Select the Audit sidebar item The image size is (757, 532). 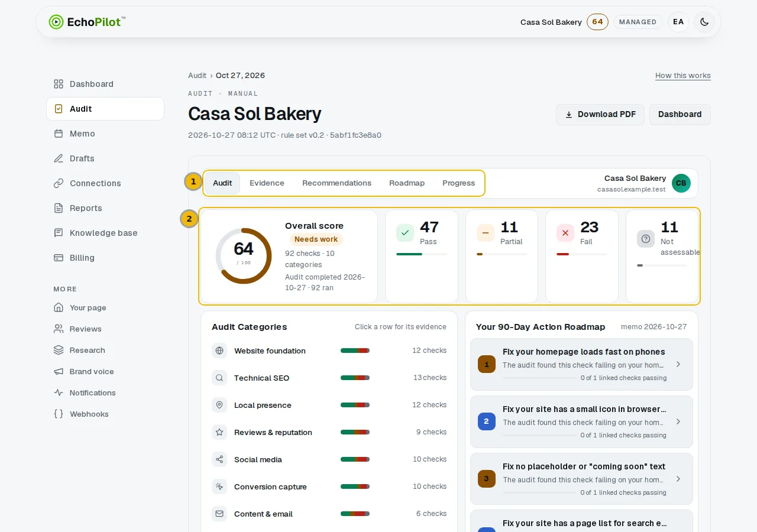(x=105, y=109)
